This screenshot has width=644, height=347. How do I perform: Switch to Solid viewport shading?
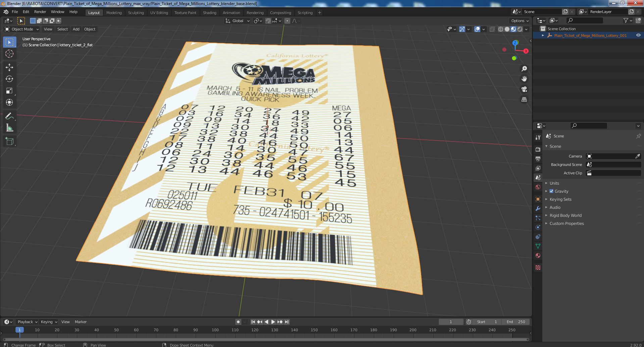(507, 29)
